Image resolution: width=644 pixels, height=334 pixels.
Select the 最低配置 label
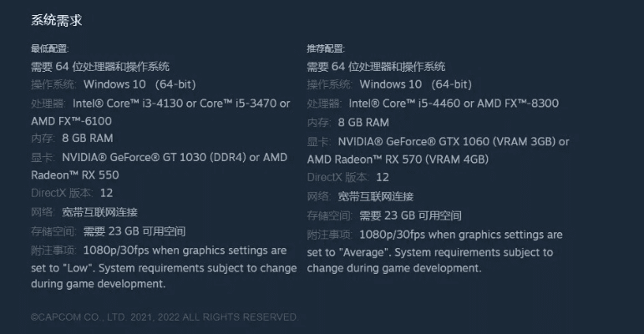coord(49,48)
